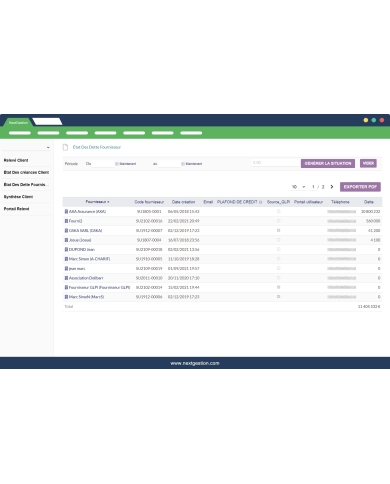Open Relevé Client in the sidebar
Viewport: 390px width, 484px height.
coord(16,160)
